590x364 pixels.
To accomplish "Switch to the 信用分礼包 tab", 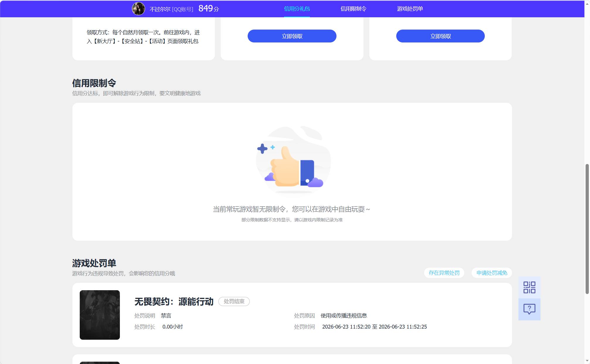I will [297, 9].
